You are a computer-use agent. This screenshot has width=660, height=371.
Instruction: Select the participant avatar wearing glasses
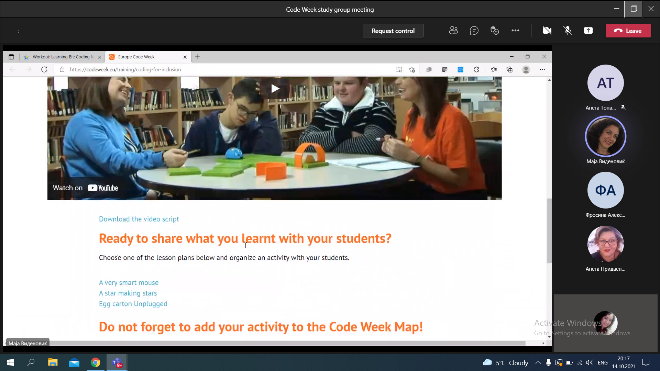pyautogui.click(x=605, y=244)
